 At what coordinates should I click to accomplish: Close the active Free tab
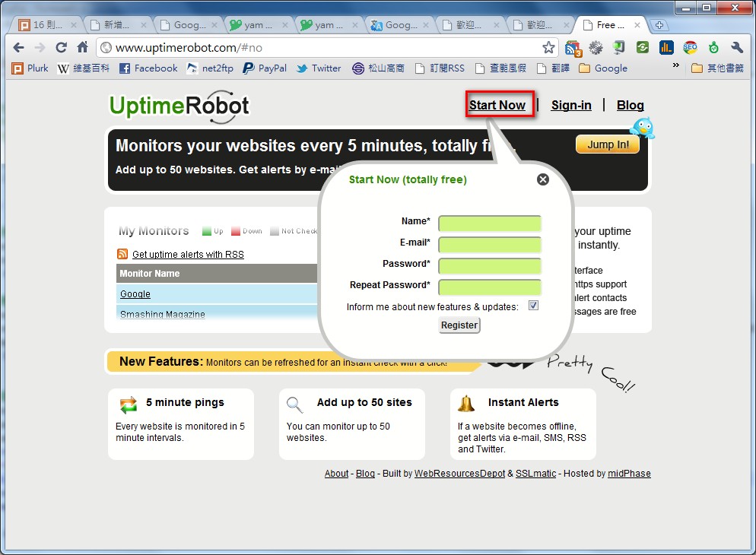tap(637, 25)
